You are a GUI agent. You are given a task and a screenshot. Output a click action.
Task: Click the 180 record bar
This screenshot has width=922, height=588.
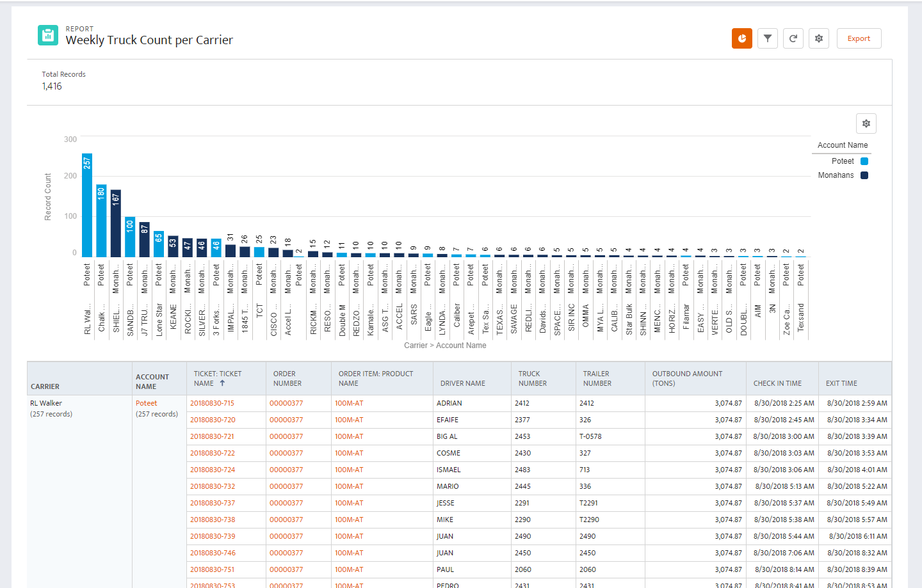point(101,221)
